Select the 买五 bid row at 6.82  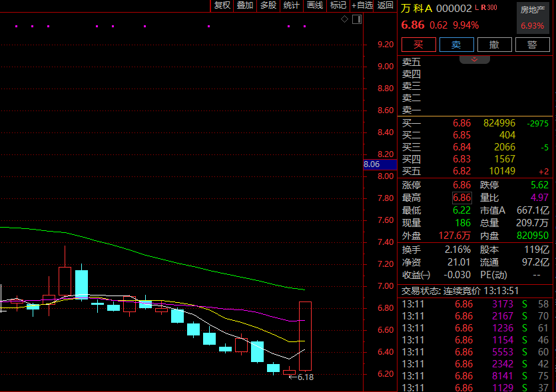pos(475,171)
